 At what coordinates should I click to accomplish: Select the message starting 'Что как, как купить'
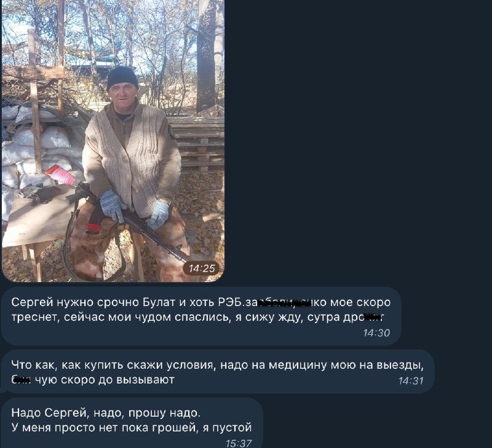218,372
